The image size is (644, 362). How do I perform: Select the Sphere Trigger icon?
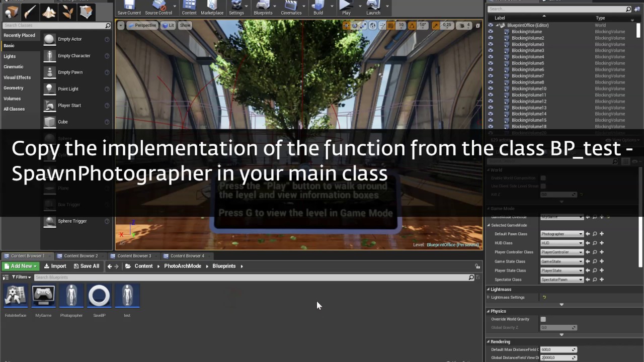tap(49, 221)
